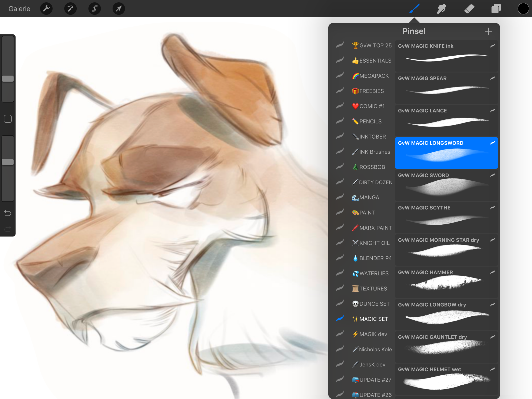Viewport: 532px width, 399px height.
Task: Tap the blue Brush tool icon
Action: (x=414, y=9)
